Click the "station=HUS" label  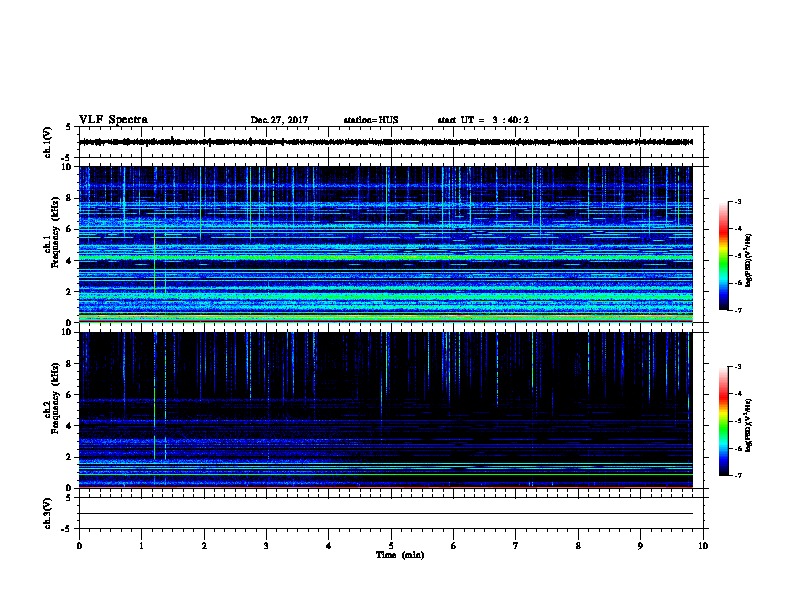point(371,120)
